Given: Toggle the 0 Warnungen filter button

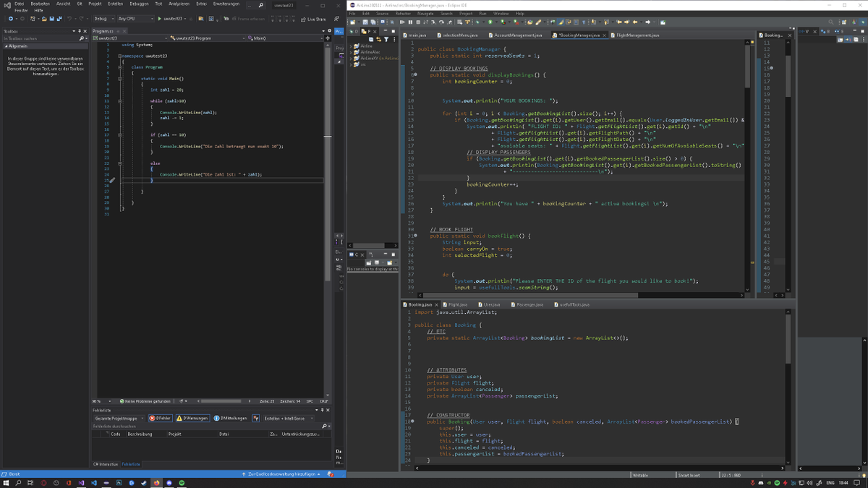Looking at the screenshot, I should [x=192, y=418].
